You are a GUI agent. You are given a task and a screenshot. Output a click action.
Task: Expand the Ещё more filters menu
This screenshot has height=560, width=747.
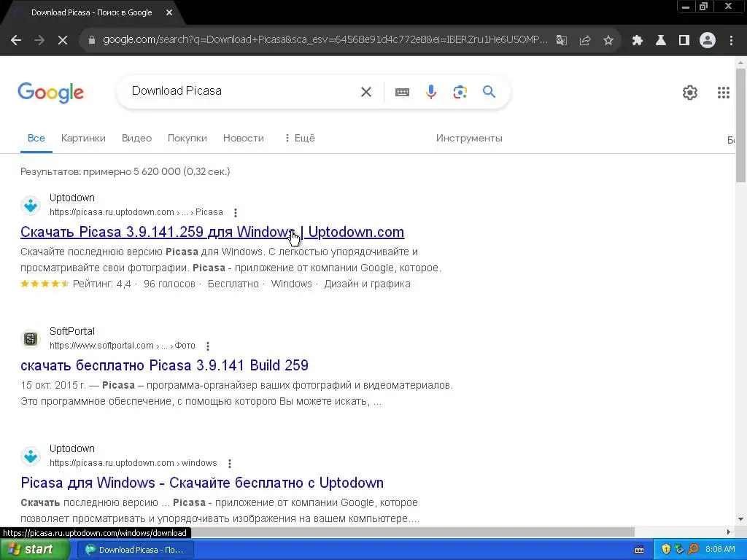[x=300, y=138]
